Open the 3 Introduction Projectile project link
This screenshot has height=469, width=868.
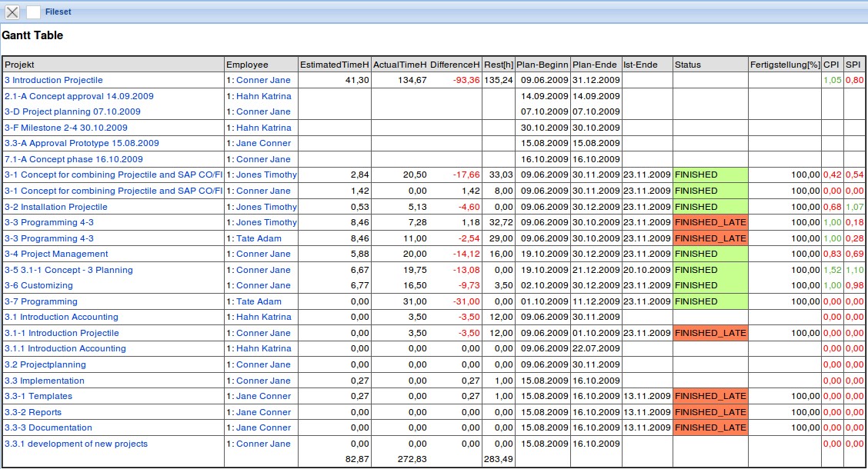point(54,80)
